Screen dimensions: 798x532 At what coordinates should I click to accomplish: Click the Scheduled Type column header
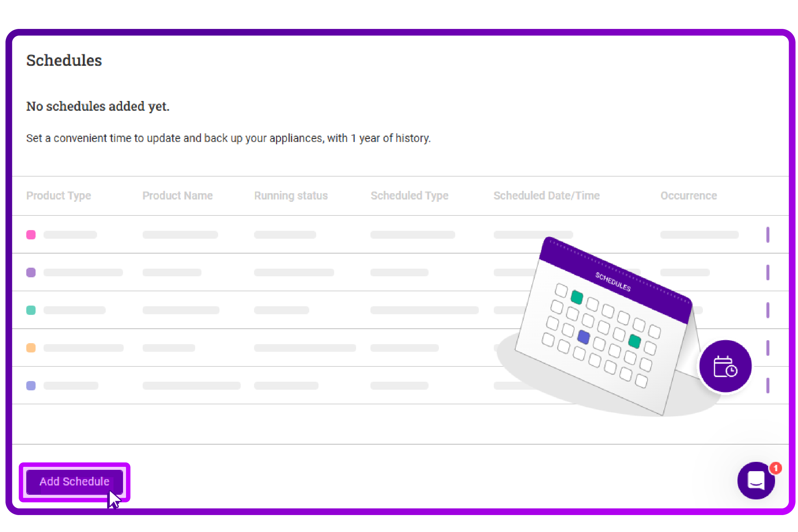[x=409, y=196]
